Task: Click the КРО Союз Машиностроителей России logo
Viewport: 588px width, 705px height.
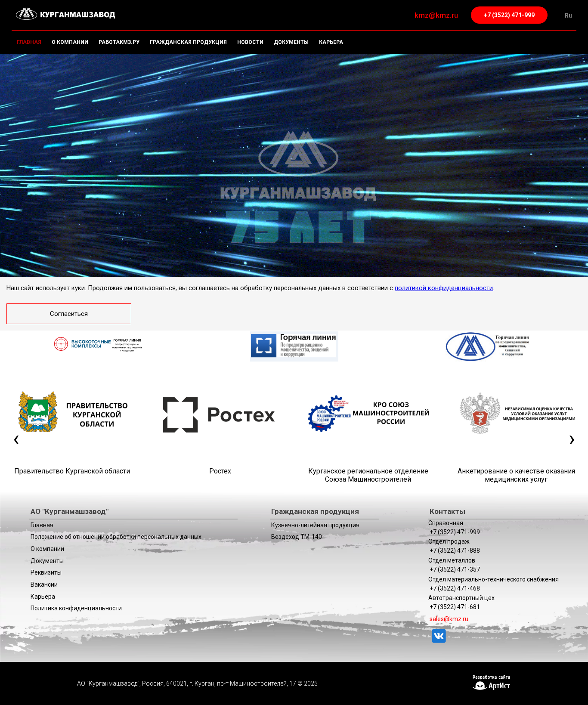Action: 368,413
